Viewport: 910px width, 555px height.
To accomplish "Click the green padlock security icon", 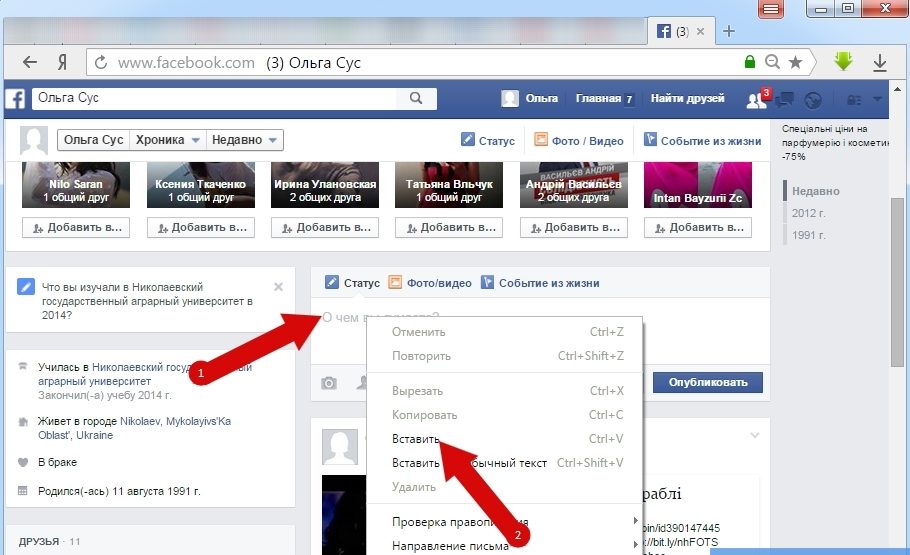I will (x=750, y=62).
